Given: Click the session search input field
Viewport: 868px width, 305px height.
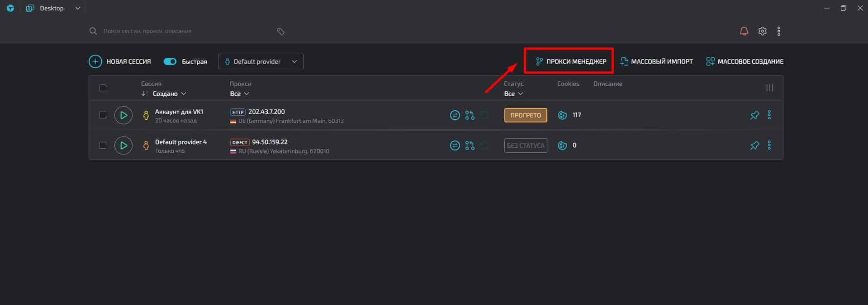Looking at the screenshot, I should click(x=181, y=31).
